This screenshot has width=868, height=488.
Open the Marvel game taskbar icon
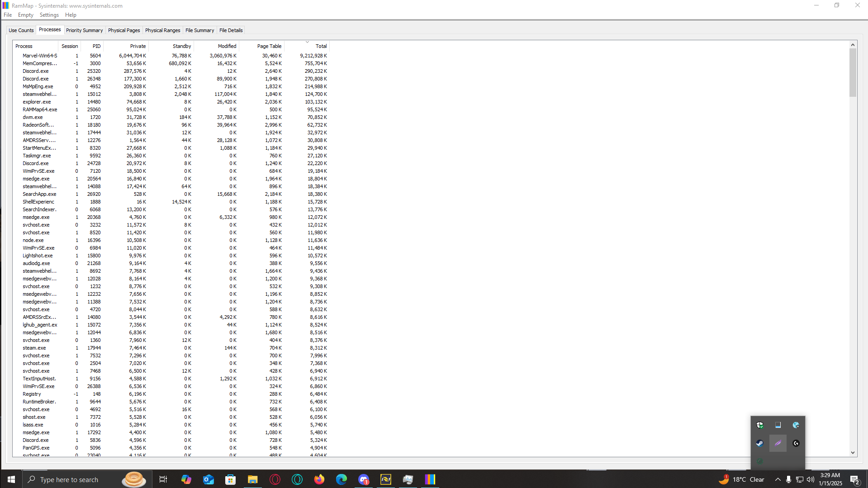pos(385,479)
